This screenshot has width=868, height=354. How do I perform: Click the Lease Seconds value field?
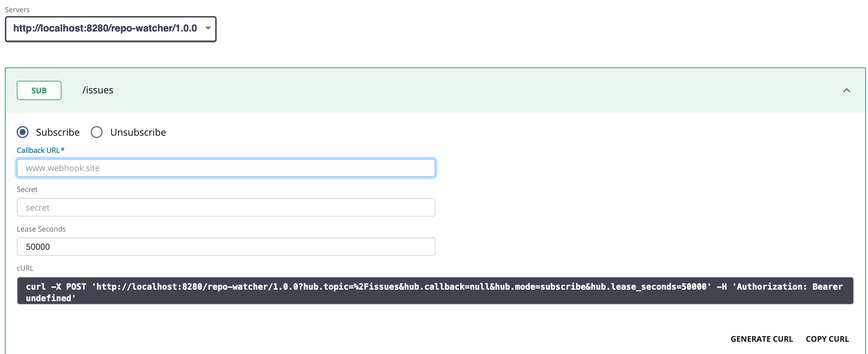[x=226, y=246]
